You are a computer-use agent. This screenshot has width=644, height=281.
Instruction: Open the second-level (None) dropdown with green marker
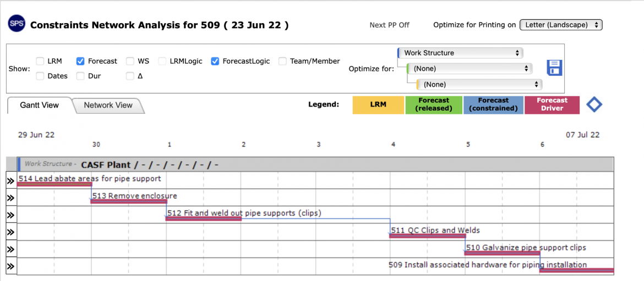(x=470, y=69)
